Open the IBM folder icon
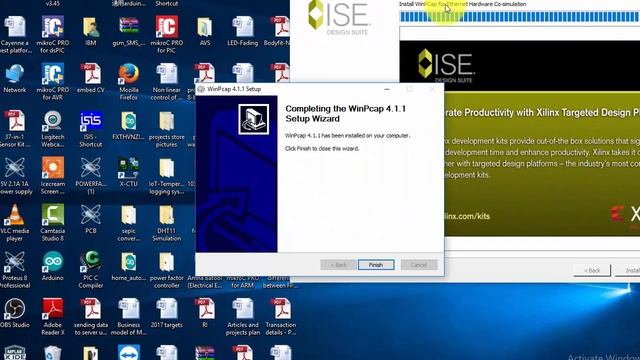The width and height of the screenshot is (640, 360). [91, 31]
